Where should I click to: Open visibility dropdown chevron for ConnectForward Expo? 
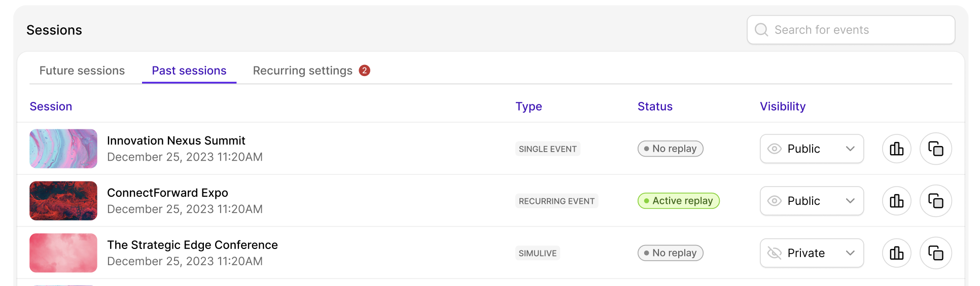pyautogui.click(x=850, y=201)
